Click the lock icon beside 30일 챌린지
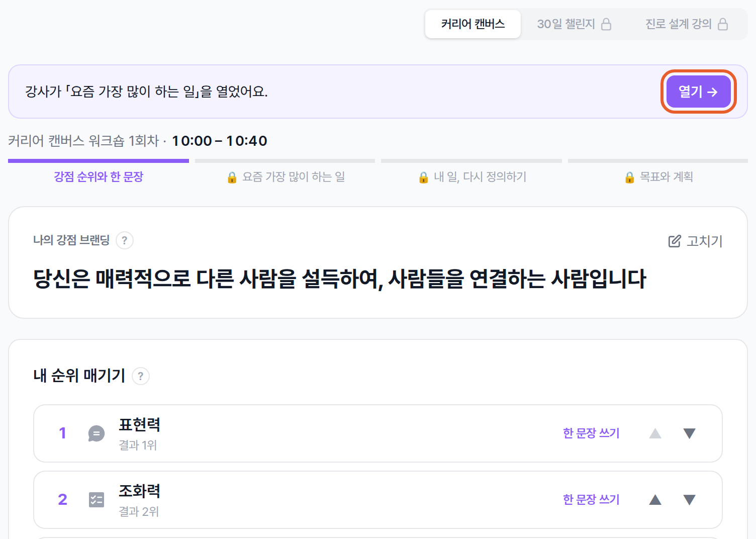Image resolution: width=756 pixels, height=539 pixels. pyautogui.click(x=607, y=24)
